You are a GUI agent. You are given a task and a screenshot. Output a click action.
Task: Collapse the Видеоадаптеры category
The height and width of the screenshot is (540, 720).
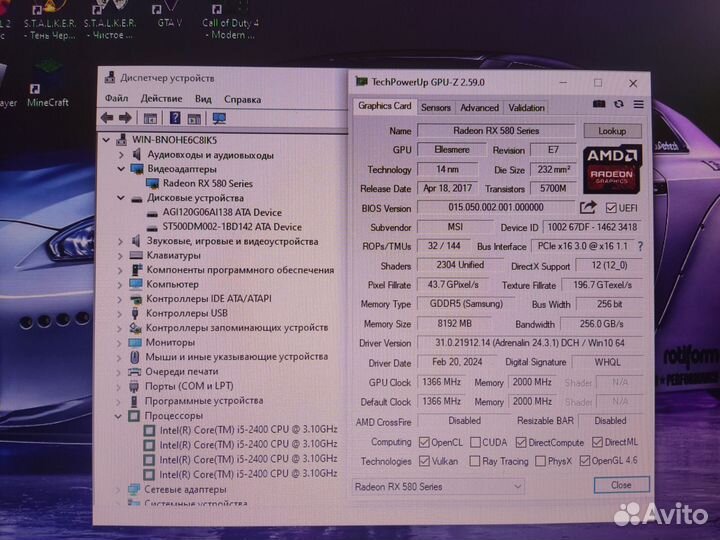coord(121,169)
